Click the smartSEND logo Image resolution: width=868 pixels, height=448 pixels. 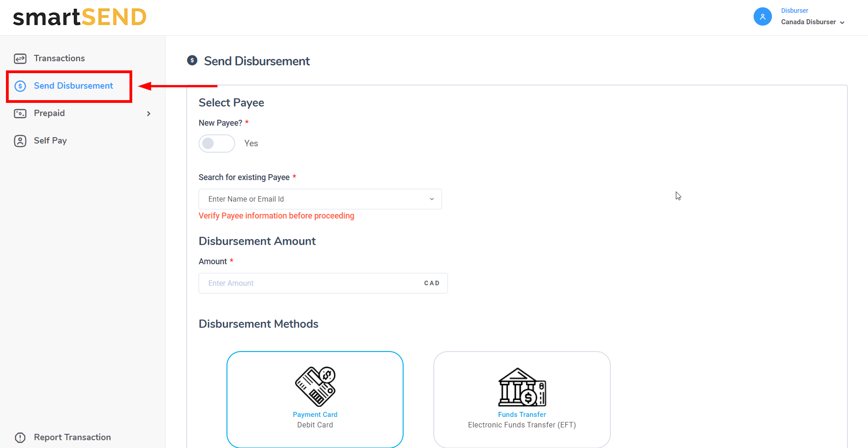tap(80, 17)
